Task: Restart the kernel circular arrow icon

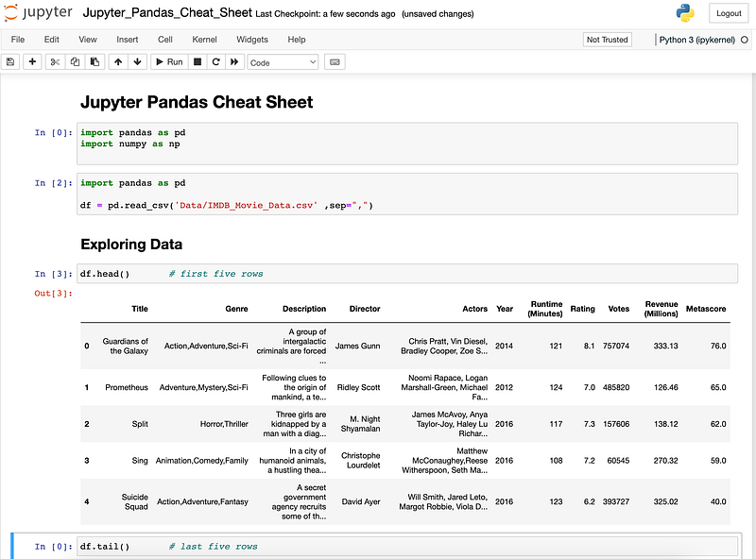Action: click(x=215, y=62)
